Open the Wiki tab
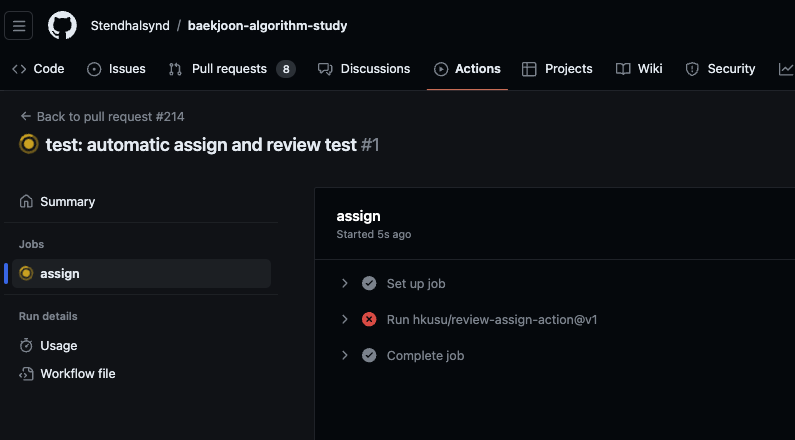795x440 pixels. click(639, 69)
